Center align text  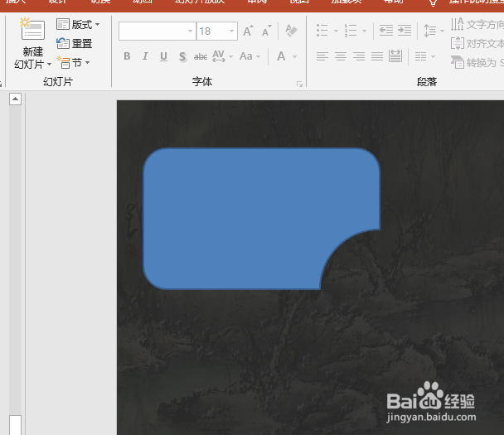click(341, 56)
